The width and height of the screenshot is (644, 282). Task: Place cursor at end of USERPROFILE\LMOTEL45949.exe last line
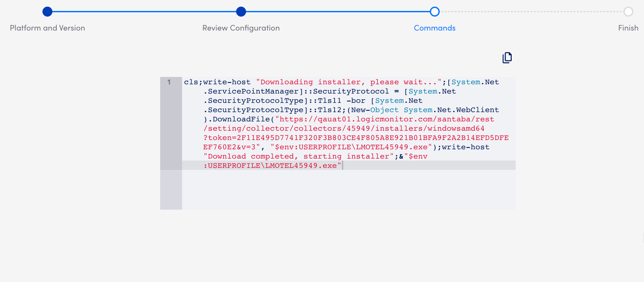point(342,166)
